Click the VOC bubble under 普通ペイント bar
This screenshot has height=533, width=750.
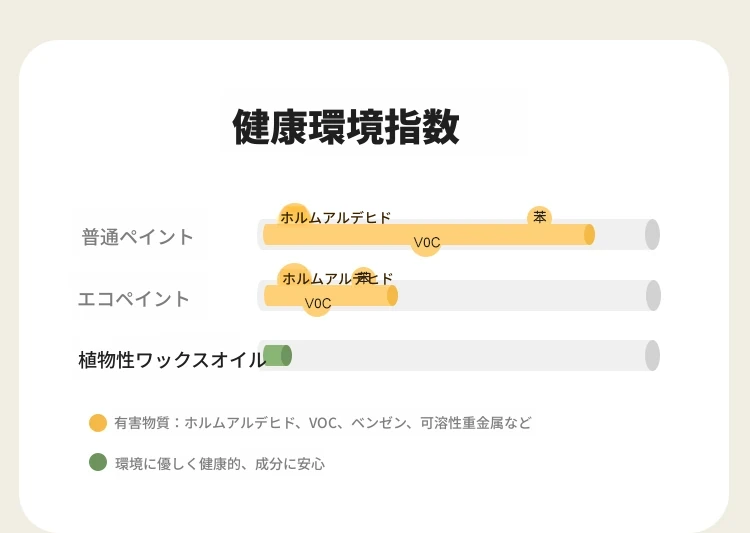pyautogui.click(x=426, y=243)
